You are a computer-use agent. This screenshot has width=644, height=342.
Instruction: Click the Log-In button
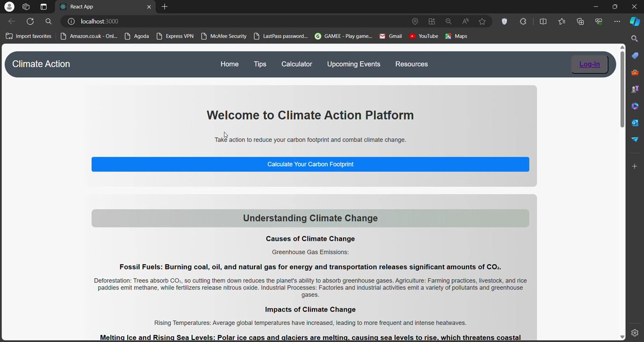coord(590,64)
